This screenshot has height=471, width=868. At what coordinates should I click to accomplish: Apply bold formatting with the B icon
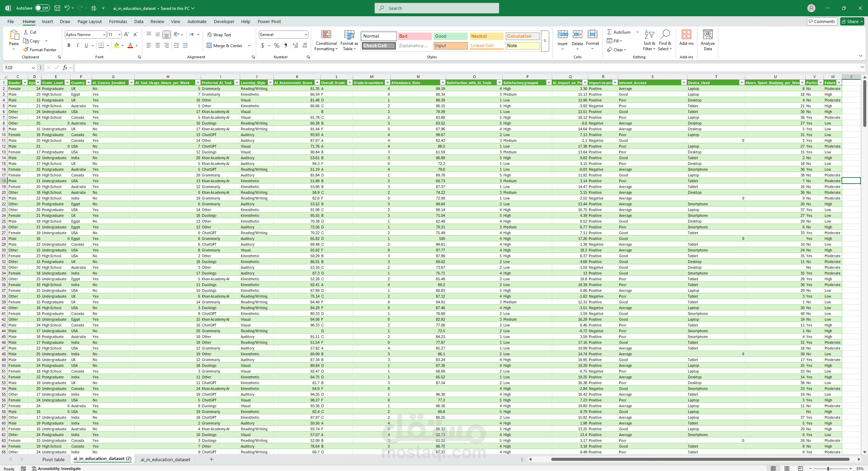pyautogui.click(x=69, y=45)
